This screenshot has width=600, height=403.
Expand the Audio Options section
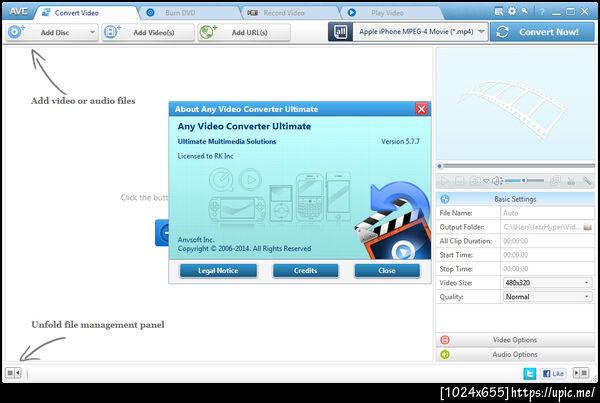click(515, 354)
